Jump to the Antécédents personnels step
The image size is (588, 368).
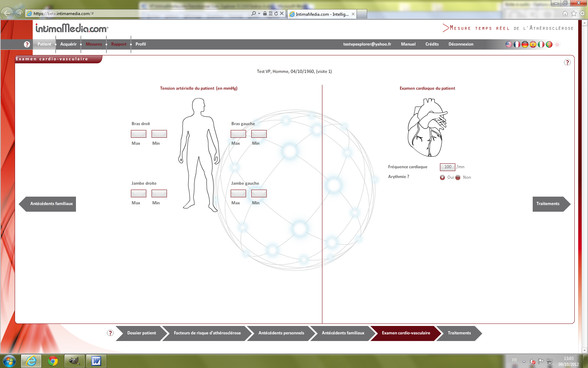pyautogui.click(x=281, y=333)
